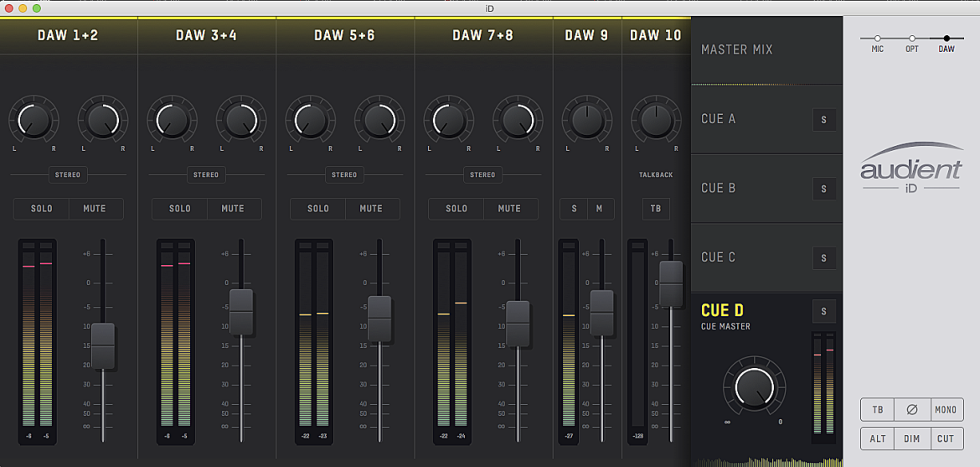Click the left pan knob of DAW 7+8

(x=449, y=121)
